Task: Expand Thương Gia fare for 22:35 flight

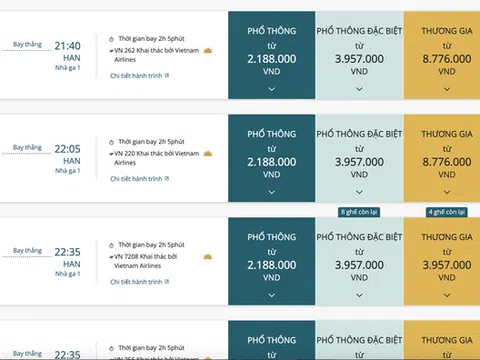Action: (x=447, y=295)
